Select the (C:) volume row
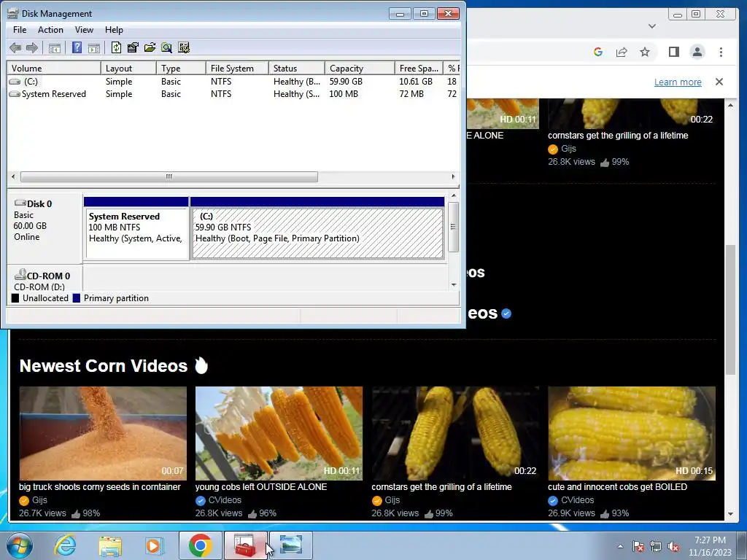Viewport: 747px width, 560px height. [233, 82]
